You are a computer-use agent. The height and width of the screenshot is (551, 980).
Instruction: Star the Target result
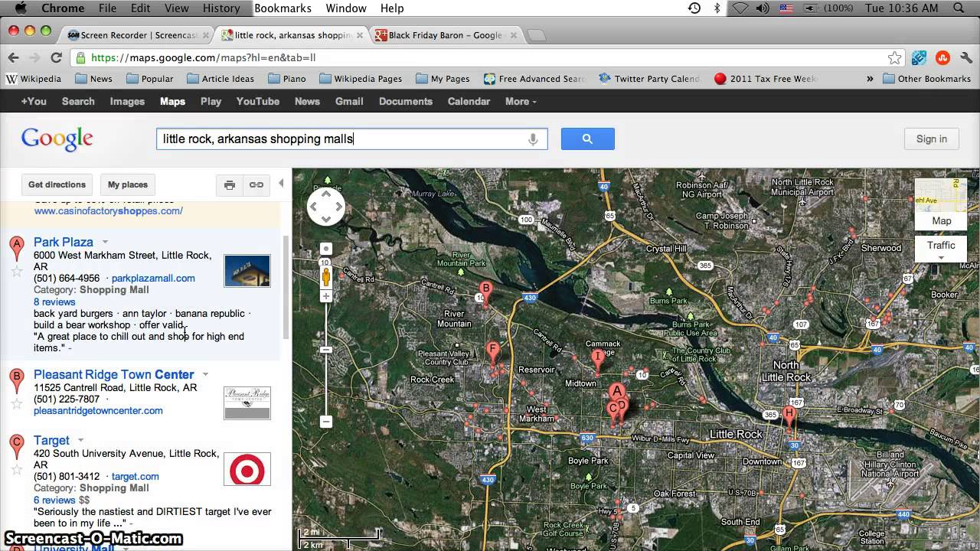tap(16, 470)
